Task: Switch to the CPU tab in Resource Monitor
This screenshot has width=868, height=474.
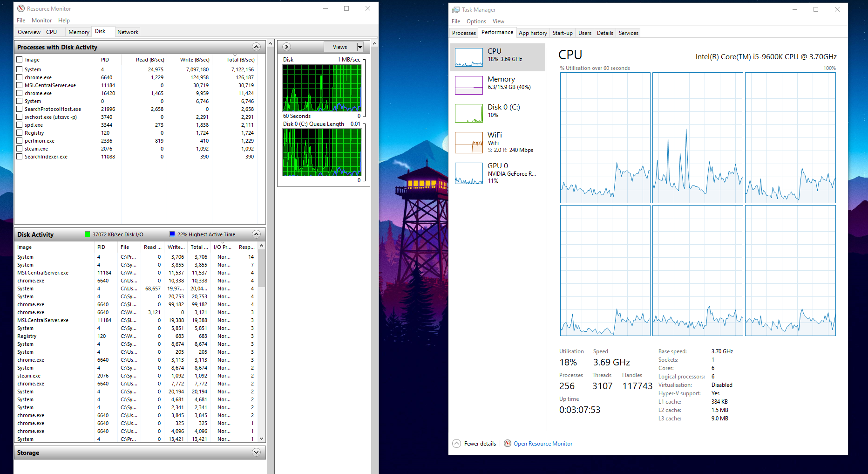Action: point(51,32)
